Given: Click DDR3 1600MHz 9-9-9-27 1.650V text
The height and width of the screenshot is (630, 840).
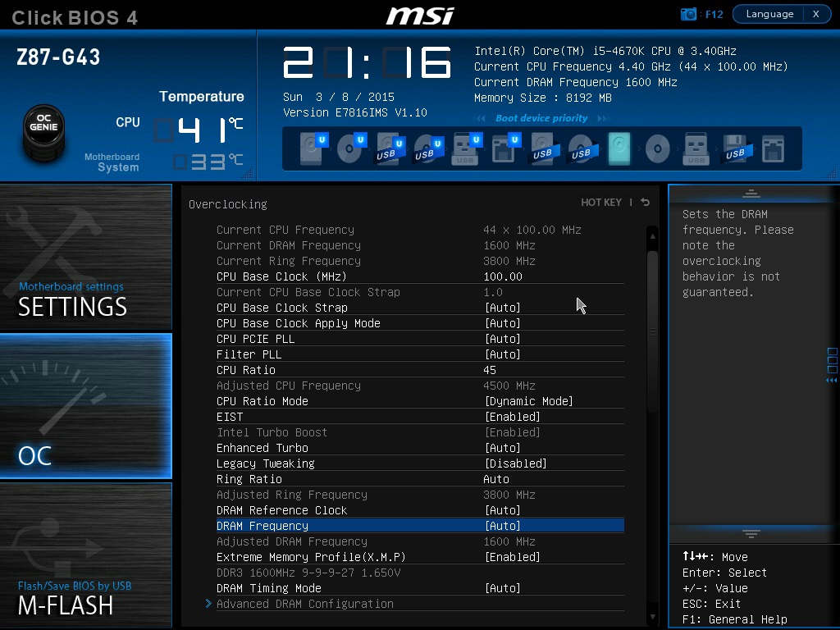Looking at the screenshot, I should [308, 573].
